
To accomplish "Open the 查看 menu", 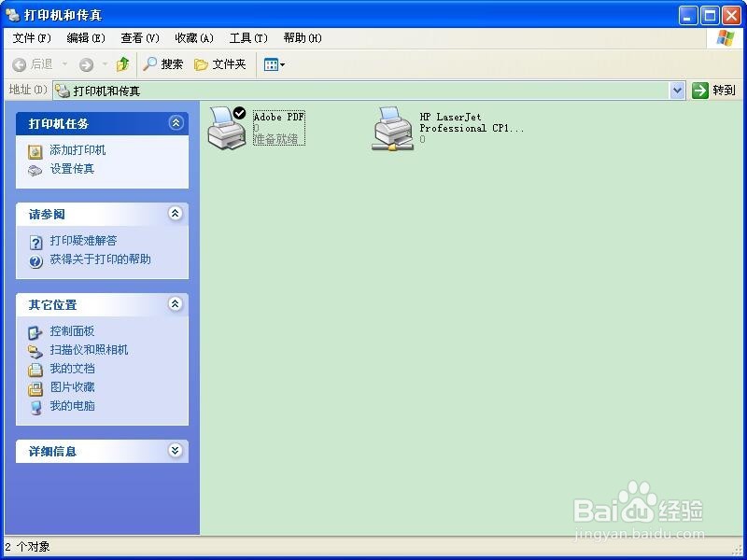I will tap(138, 37).
